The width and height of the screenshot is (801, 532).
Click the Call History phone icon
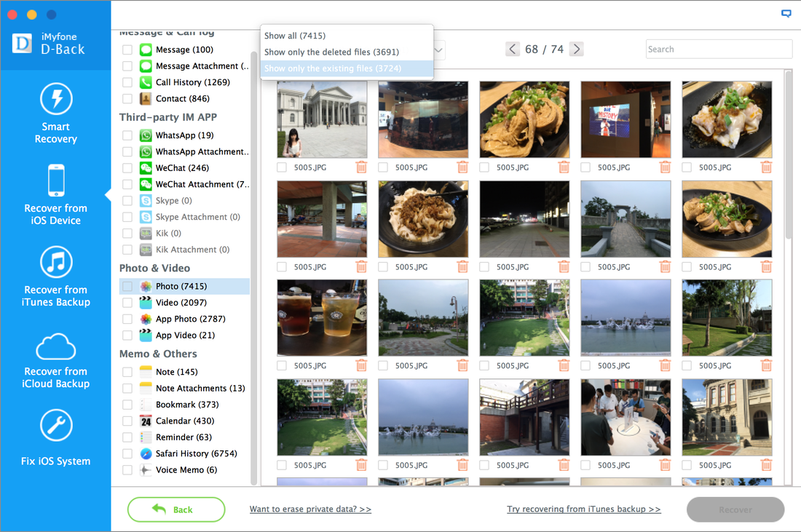click(x=146, y=82)
